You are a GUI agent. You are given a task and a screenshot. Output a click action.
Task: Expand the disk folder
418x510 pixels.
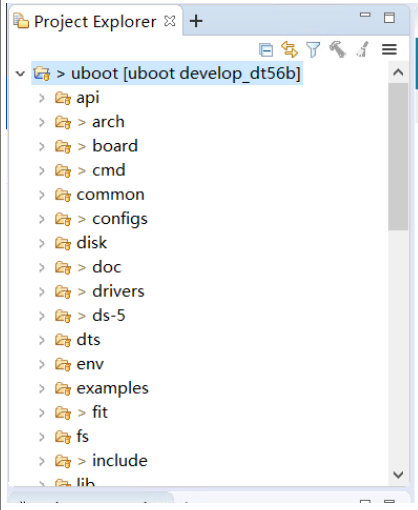tap(42, 243)
